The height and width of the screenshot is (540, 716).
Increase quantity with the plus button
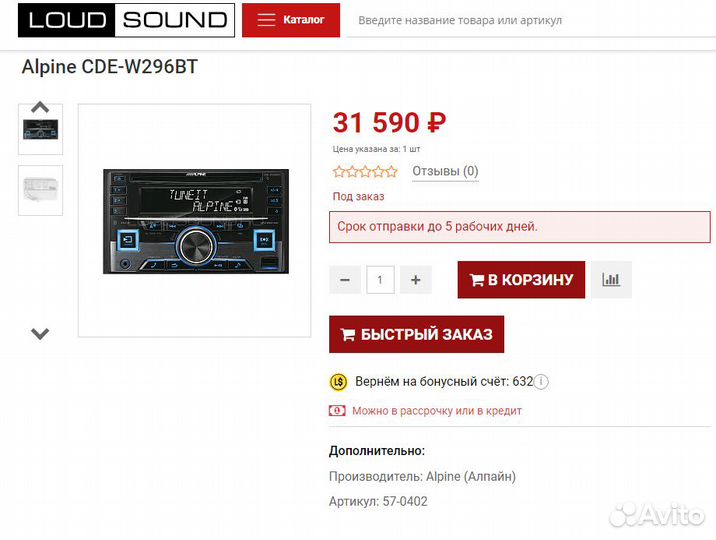point(416,280)
